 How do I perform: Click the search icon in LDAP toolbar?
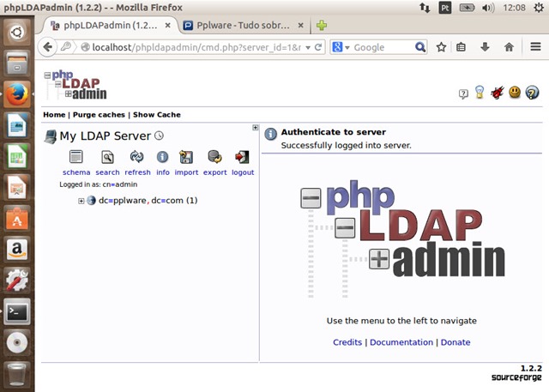tap(107, 157)
